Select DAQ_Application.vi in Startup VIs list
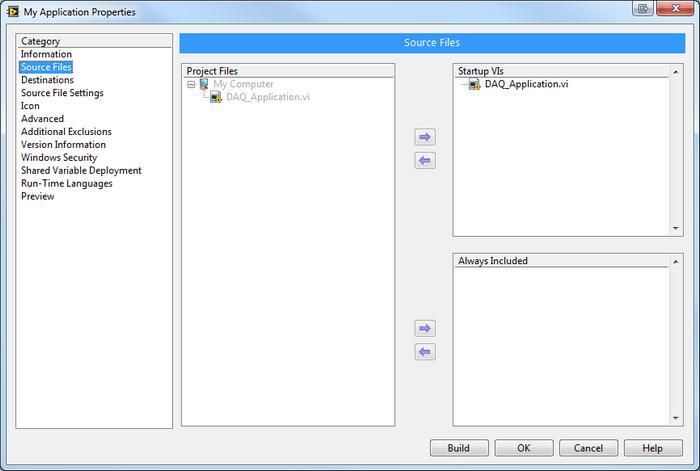This screenshot has height=471, width=700. 526,84
